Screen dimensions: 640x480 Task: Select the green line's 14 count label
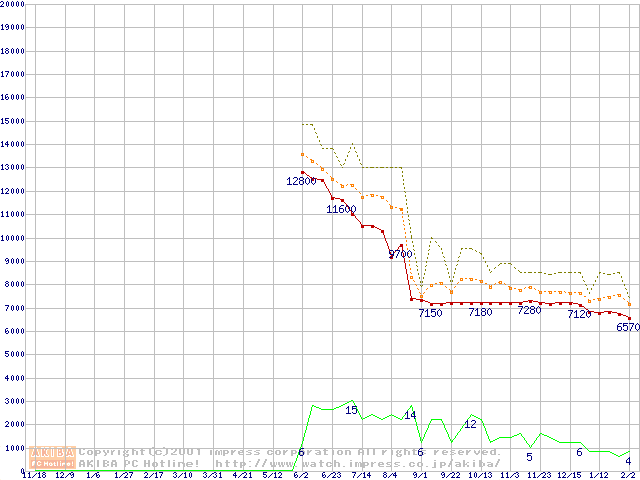coord(410,414)
